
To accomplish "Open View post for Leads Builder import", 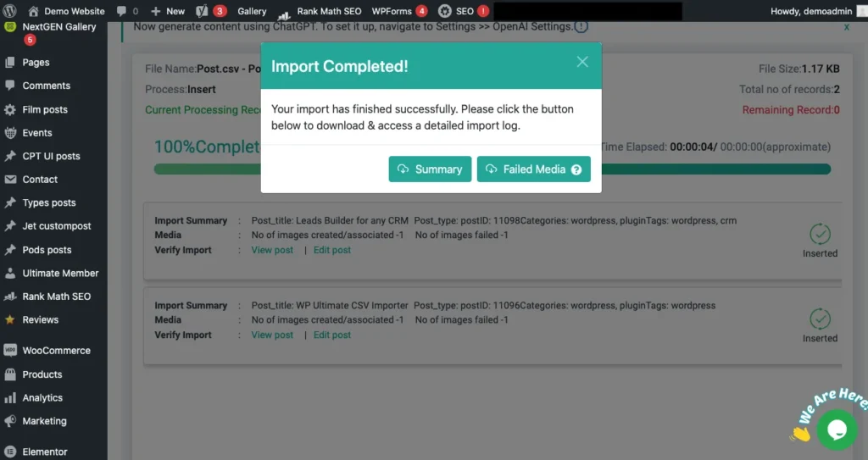I will pos(272,250).
